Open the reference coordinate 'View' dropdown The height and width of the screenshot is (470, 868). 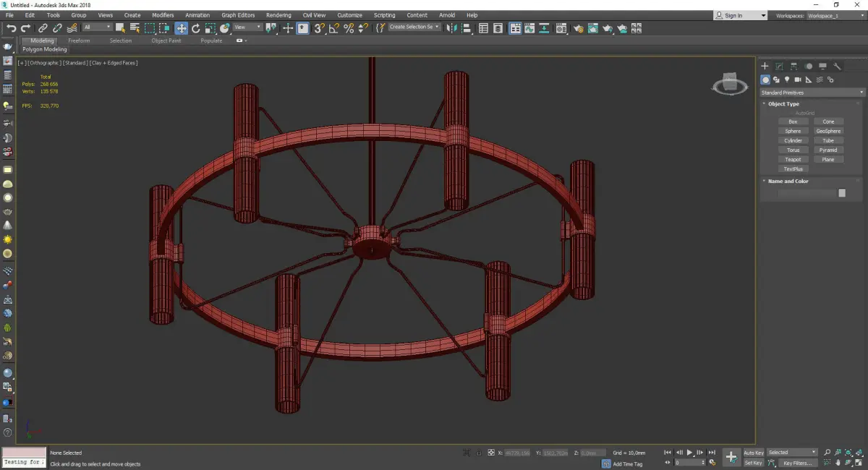coord(247,27)
